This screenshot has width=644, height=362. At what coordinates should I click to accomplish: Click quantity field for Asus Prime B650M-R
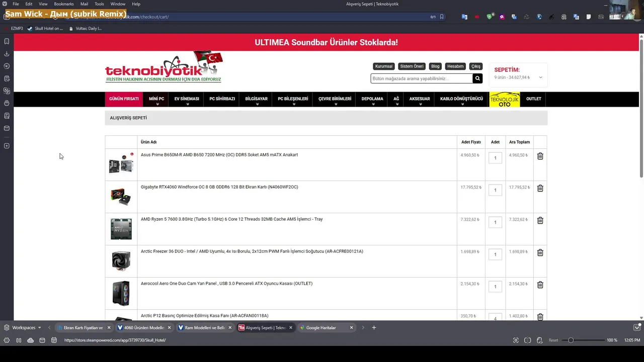pos(495,158)
